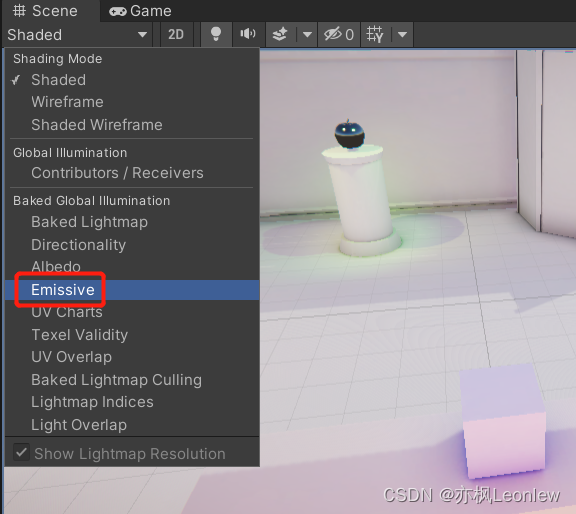Choose Baked Lightmap view
Viewport: 576px width, 514px height.
coord(132,222)
